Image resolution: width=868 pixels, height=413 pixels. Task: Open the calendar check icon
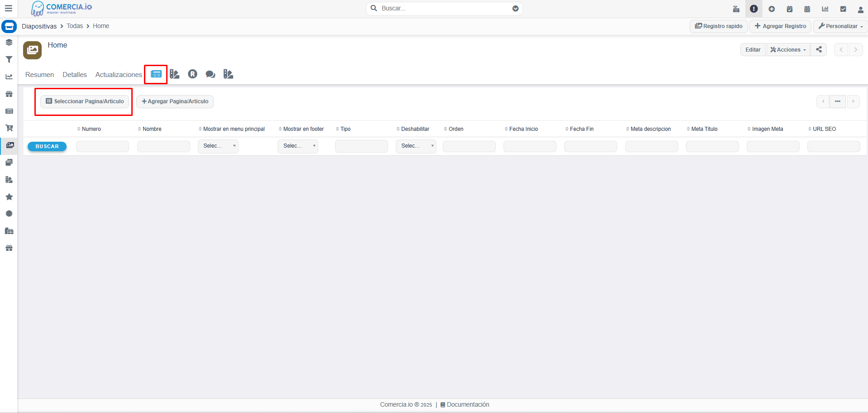coord(790,9)
